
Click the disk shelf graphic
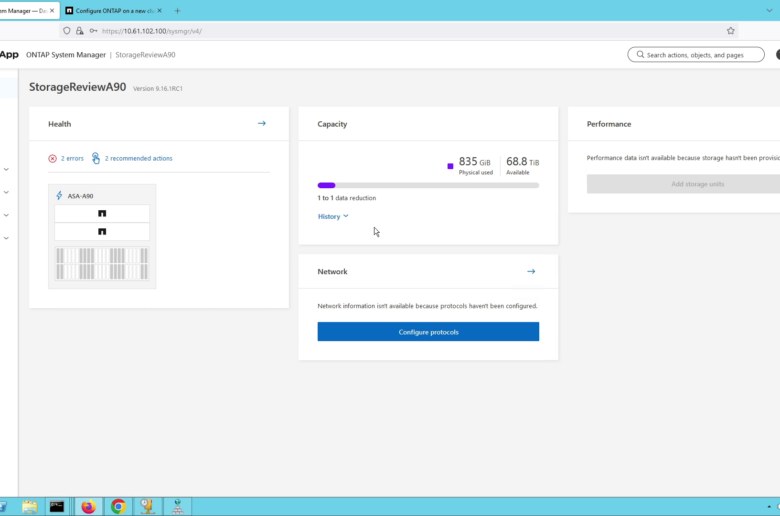click(102, 264)
